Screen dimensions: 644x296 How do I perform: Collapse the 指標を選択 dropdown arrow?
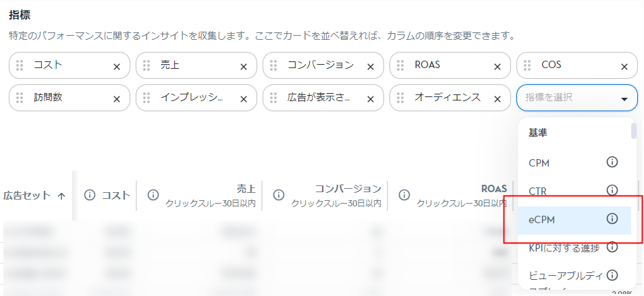(x=624, y=98)
